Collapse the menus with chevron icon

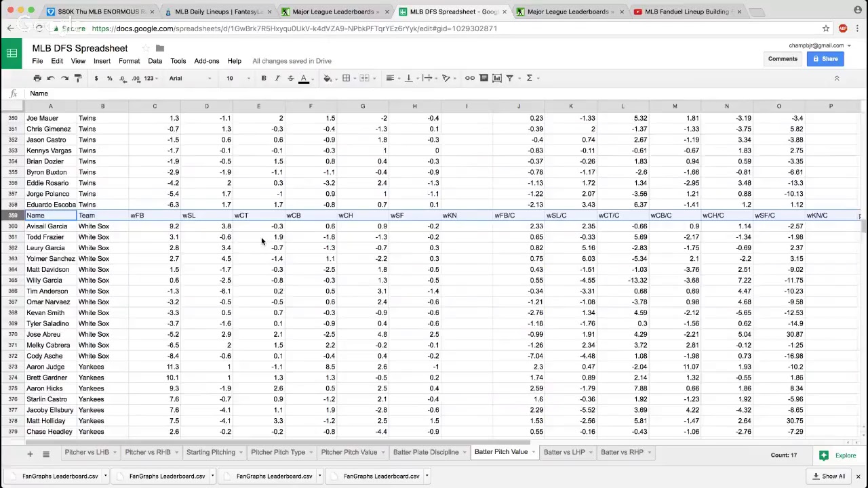(x=836, y=78)
